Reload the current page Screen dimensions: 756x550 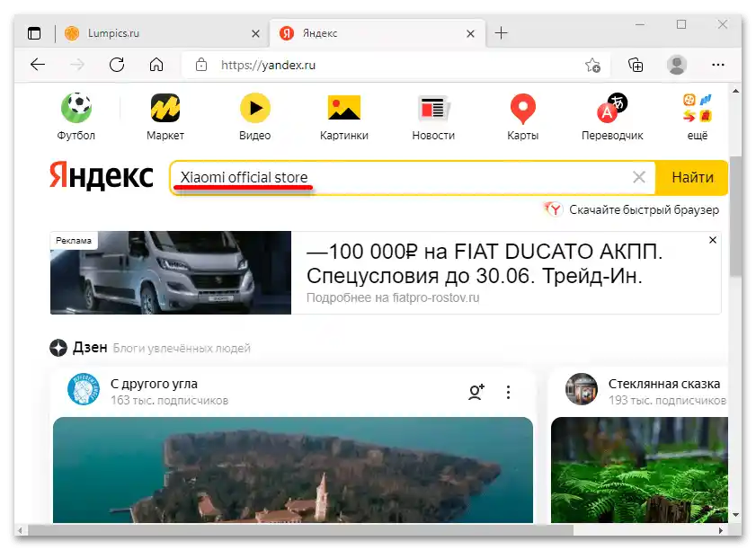pyautogui.click(x=117, y=65)
